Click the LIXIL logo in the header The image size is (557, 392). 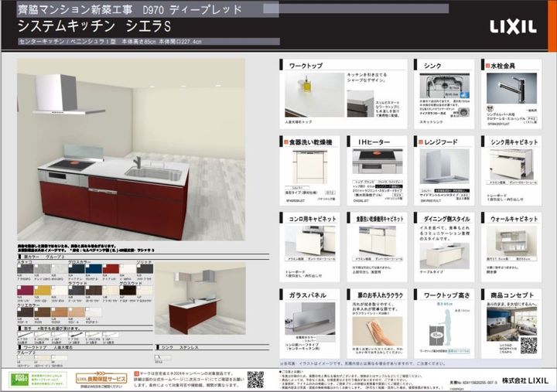pos(512,27)
